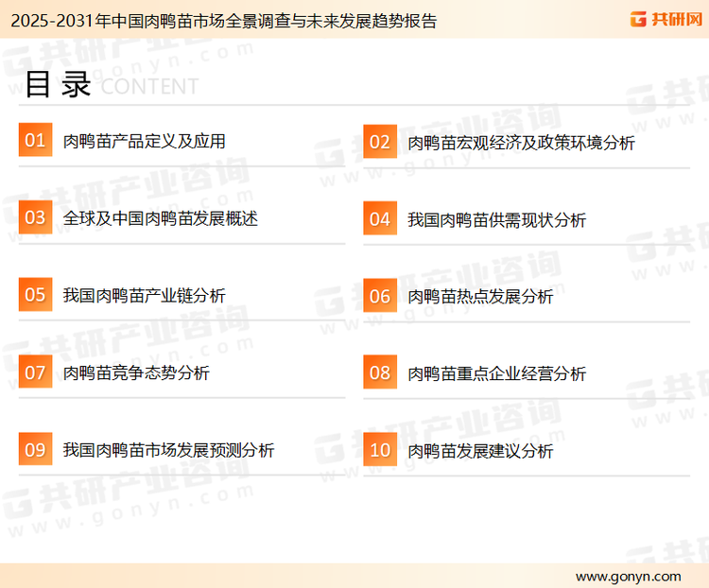Click the 共研网 logo at top right

666,19
